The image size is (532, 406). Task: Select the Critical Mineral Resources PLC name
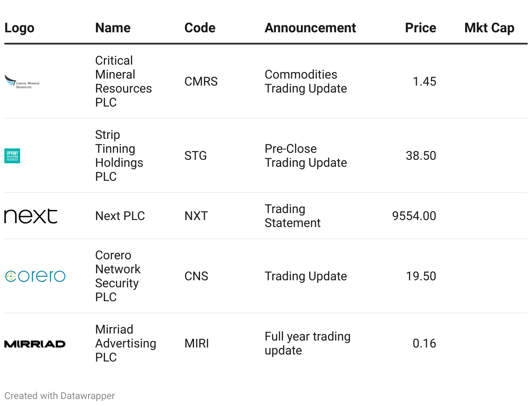click(123, 82)
